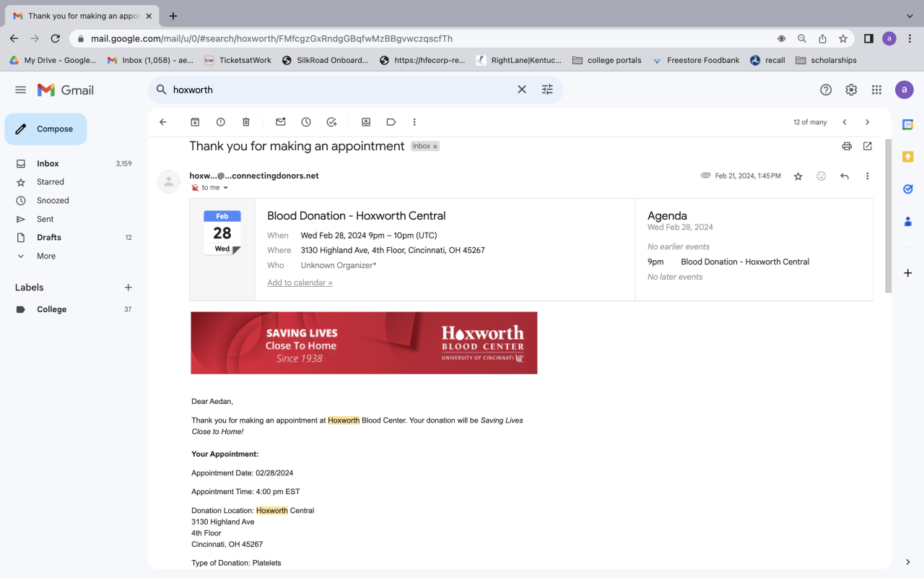Viewport: 924px width, 578px height.
Task: Open Gmail support help icon
Action: pyautogui.click(x=826, y=90)
